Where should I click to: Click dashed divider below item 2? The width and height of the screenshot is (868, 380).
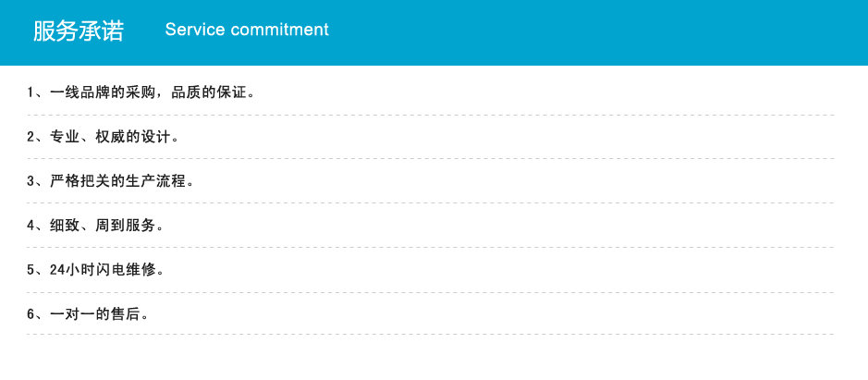point(431,158)
